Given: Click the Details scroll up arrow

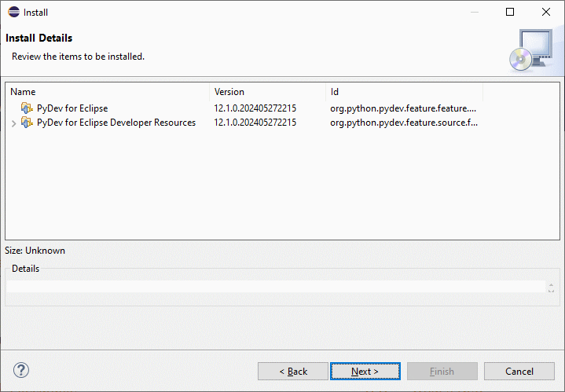Looking at the screenshot, I should point(551,284).
